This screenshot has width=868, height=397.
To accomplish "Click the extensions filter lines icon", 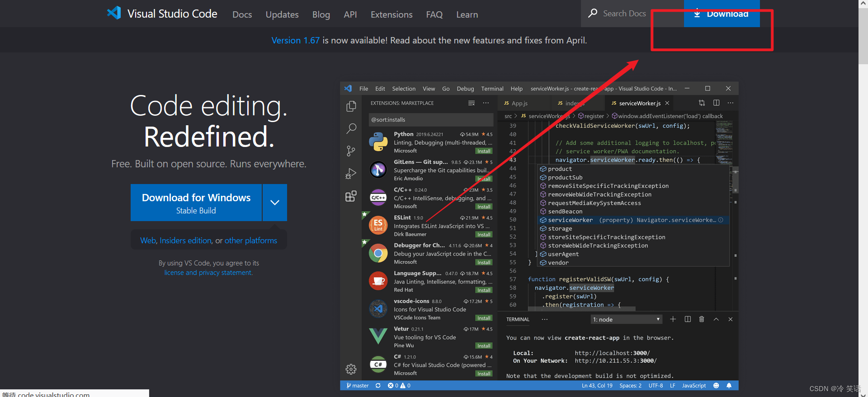I will [x=472, y=103].
